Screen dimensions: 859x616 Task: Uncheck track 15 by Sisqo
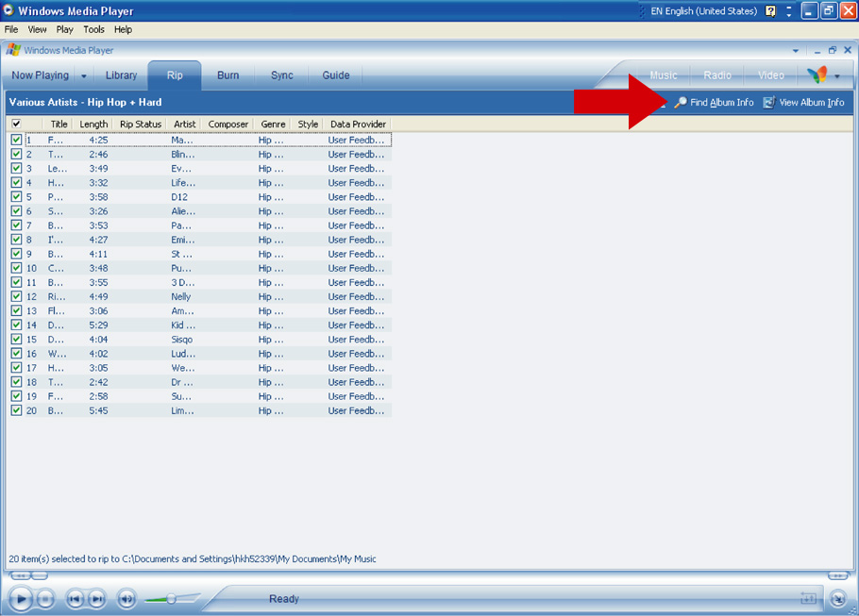16,339
